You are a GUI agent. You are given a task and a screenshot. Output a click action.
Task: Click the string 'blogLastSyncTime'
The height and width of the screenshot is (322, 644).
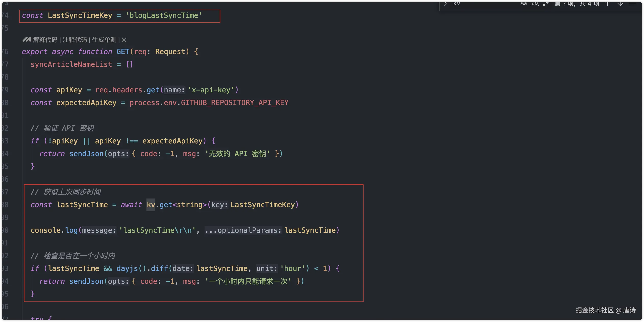click(x=164, y=16)
